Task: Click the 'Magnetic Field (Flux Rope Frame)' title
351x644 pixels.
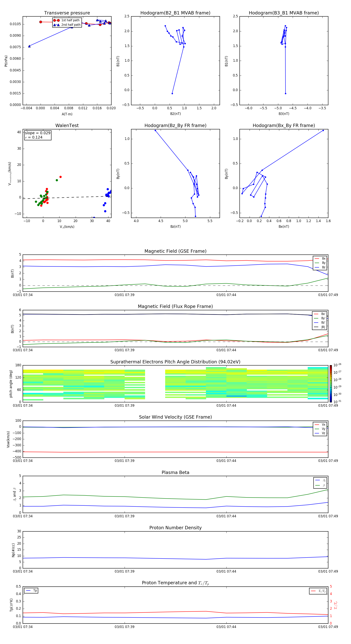Action: (175, 307)
